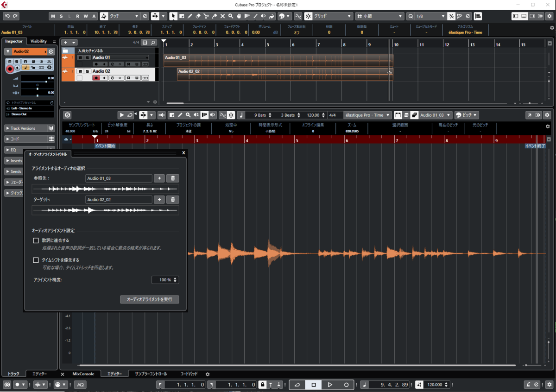The width and height of the screenshot is (556, 392).
Task: Start playback with the transport Play button
Action: tap(330, 385)
